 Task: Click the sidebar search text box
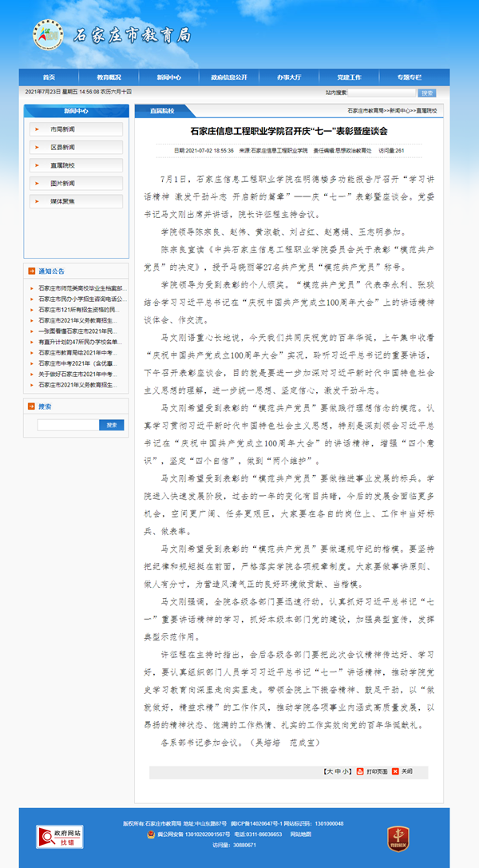coord(68,425)
